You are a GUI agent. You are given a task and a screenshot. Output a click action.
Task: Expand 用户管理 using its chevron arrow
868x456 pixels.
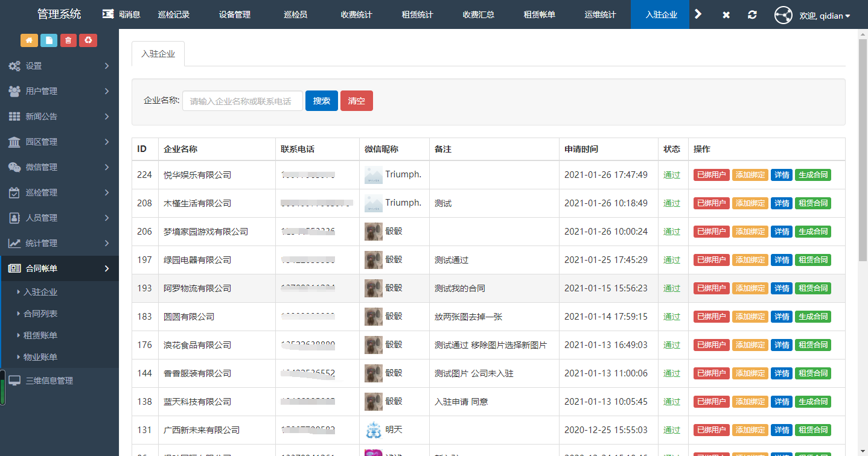pyautogui.click(x=107, y=91)
